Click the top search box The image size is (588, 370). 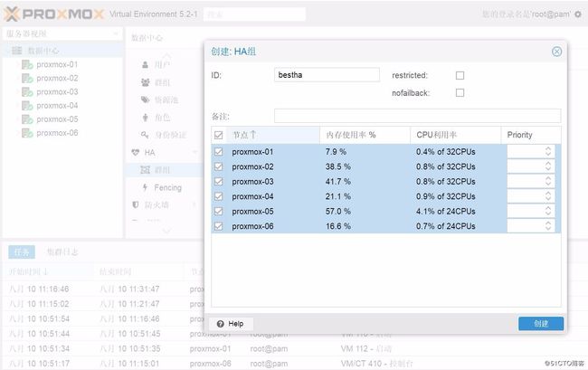pos(254,14)
